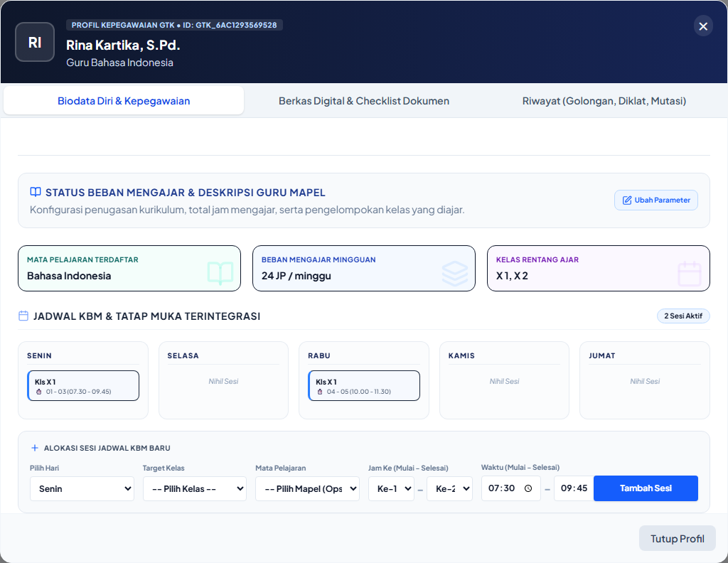
Task: Click the calendar icon next to Jadwal KBM heading
Action: (x=23, y=316)
